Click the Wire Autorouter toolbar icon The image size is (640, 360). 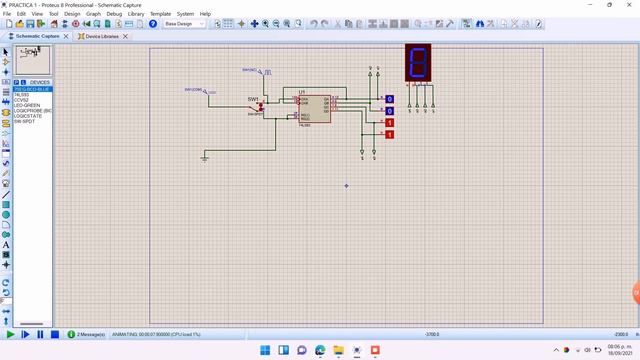[x=466, y=24]
